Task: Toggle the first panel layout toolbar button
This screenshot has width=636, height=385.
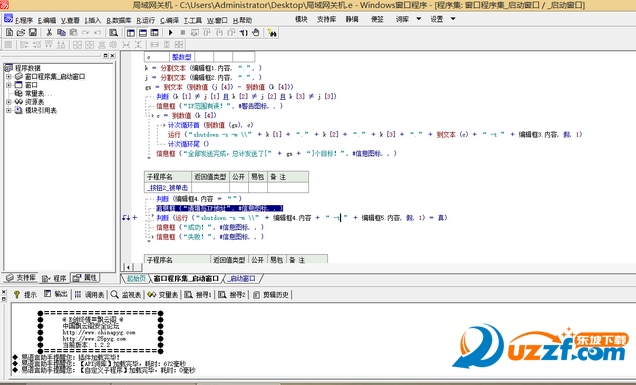Action: (131, 33)
